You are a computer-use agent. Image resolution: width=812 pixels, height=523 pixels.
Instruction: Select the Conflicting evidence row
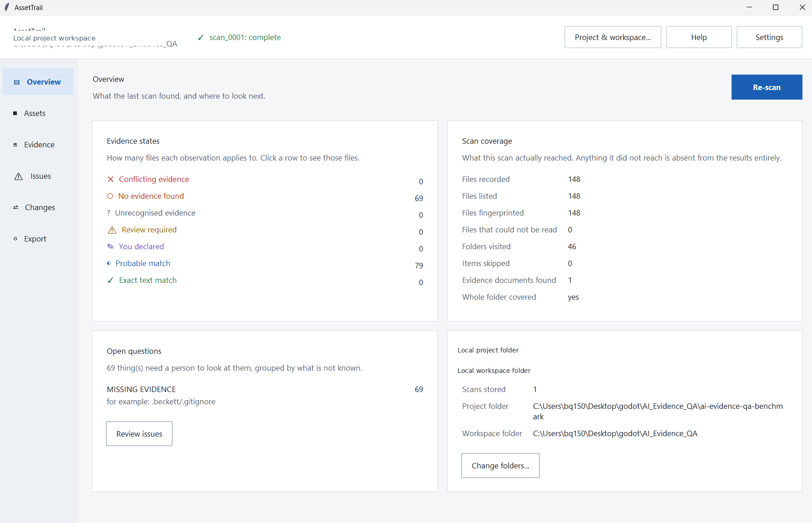tap(265, 180)
